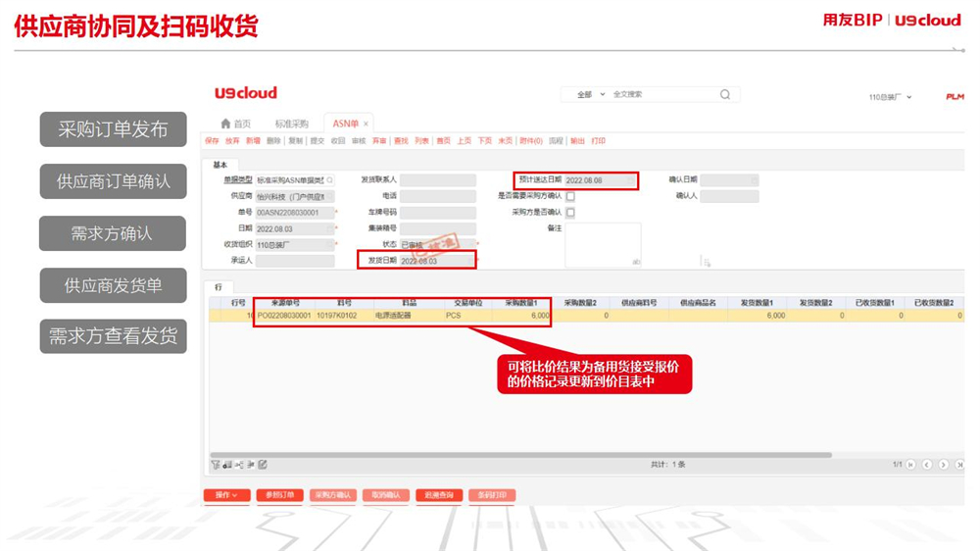This screenshot has height=551, width=980.
Task: Click the 发货联系人 input field
Action: (x=437, y=180)
